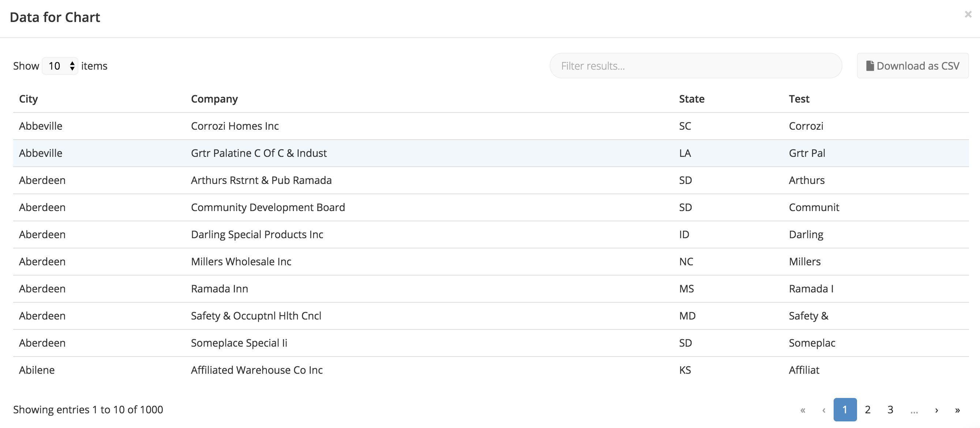
Task: Select the Ramada Inn row
Action: click(x=491, y=289)
